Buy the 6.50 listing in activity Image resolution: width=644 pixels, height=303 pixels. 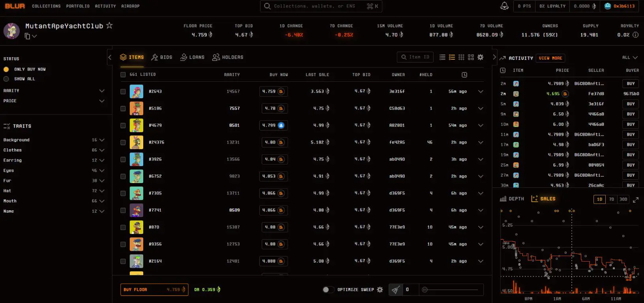coord(631,114)
